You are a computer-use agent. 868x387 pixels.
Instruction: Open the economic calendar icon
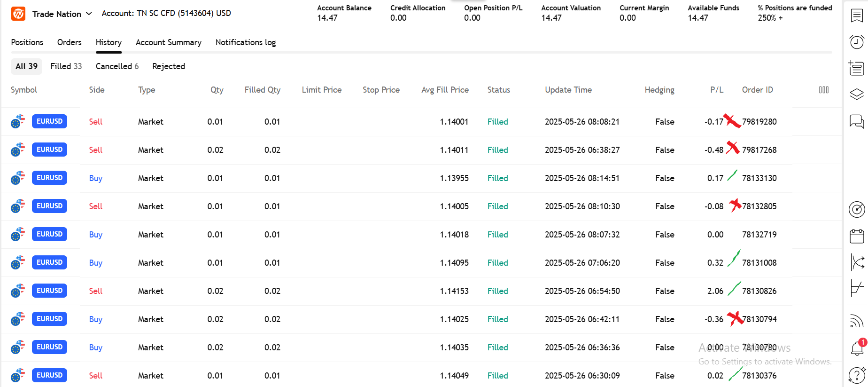coord(857,236)
